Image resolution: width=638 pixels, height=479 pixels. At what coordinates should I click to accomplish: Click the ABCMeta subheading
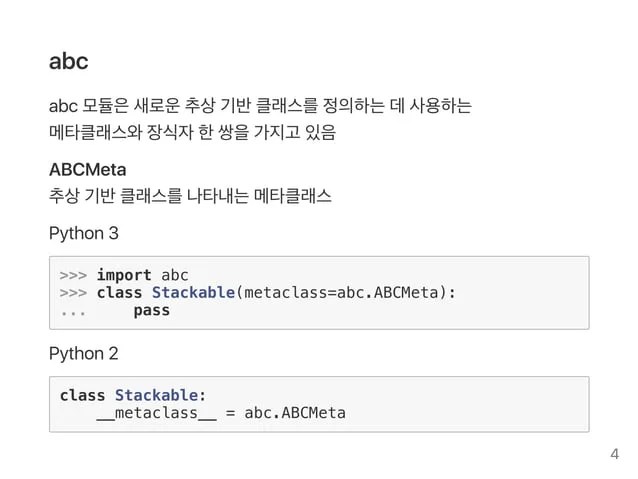(87, 170)
